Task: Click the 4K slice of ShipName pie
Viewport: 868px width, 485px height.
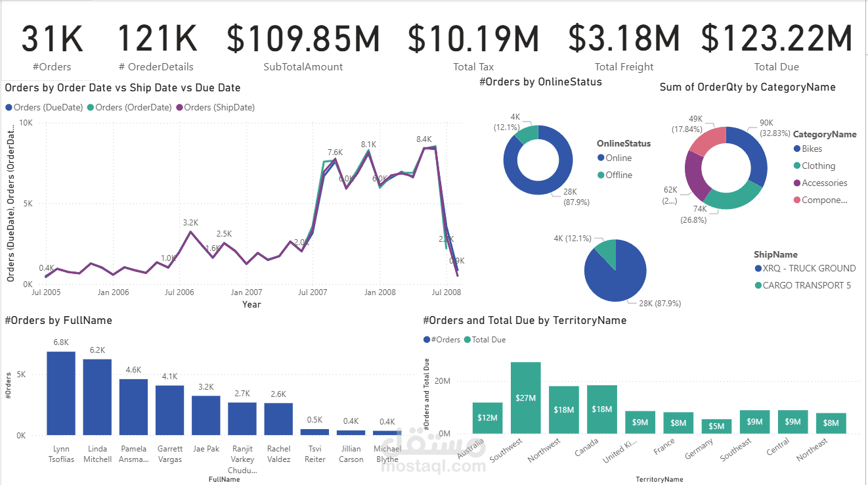Action: [x=607, y=253]
